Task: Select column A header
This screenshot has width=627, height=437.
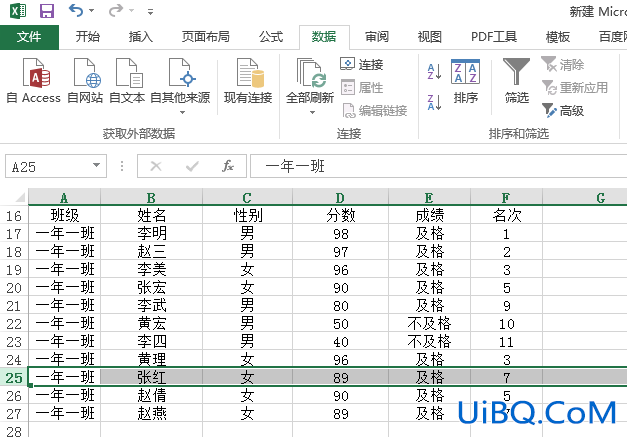Action: point(64,198)
